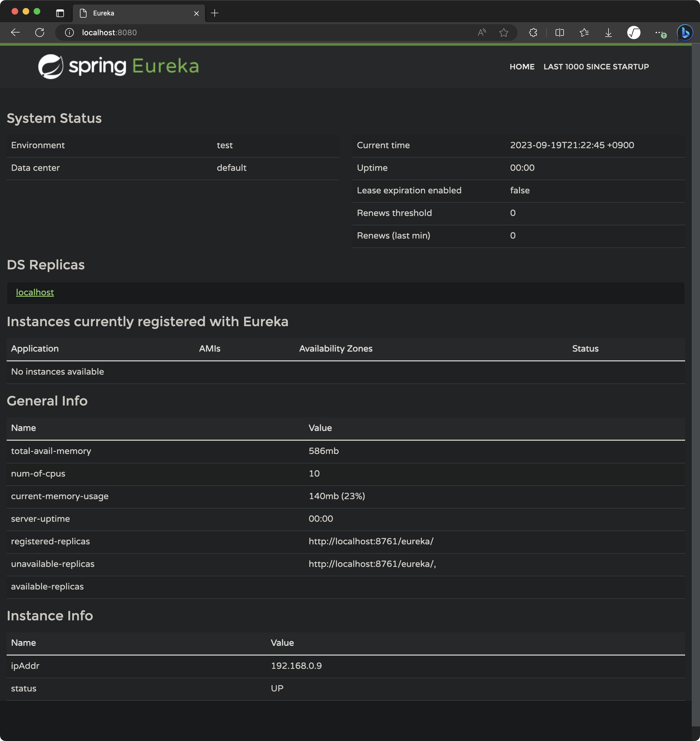
Task: Open the Read Aloud icon in address bar
Action: [482, 33]
